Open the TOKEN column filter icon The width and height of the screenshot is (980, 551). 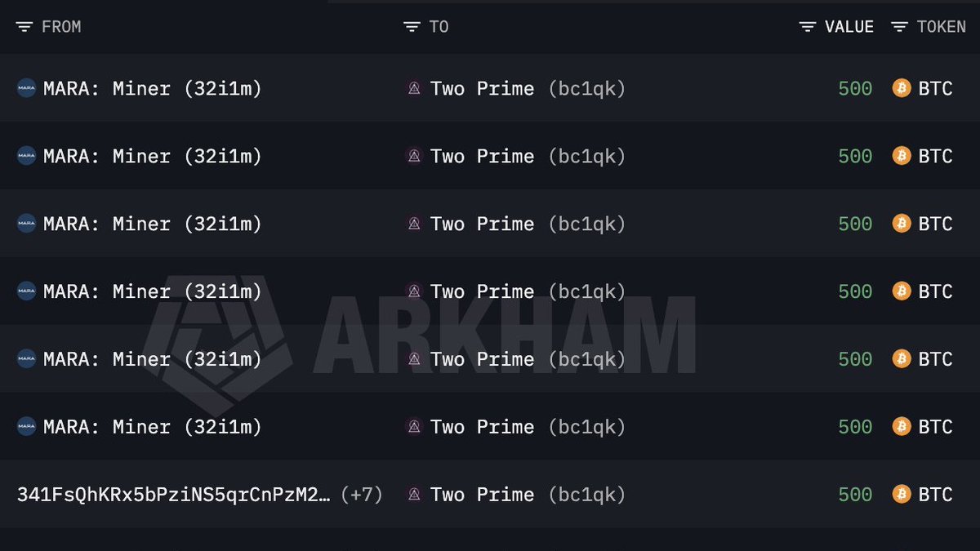point(899,27)
